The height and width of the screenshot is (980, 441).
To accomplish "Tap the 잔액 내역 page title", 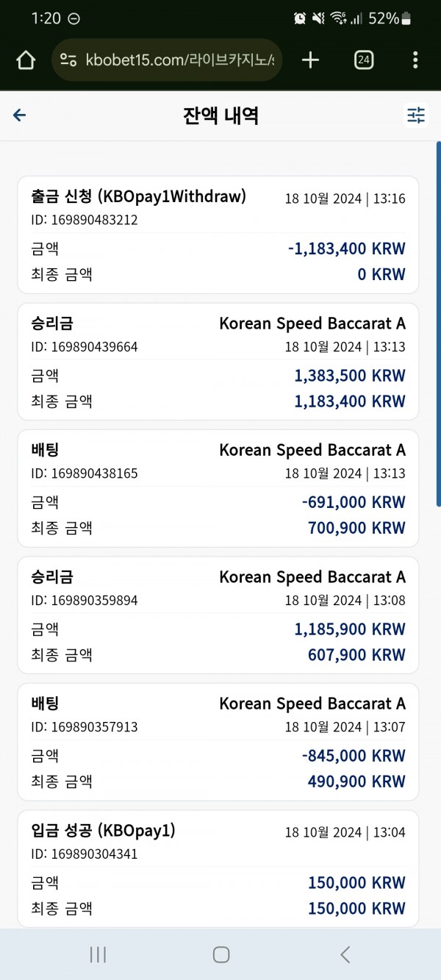I will [x=220, y=115].
